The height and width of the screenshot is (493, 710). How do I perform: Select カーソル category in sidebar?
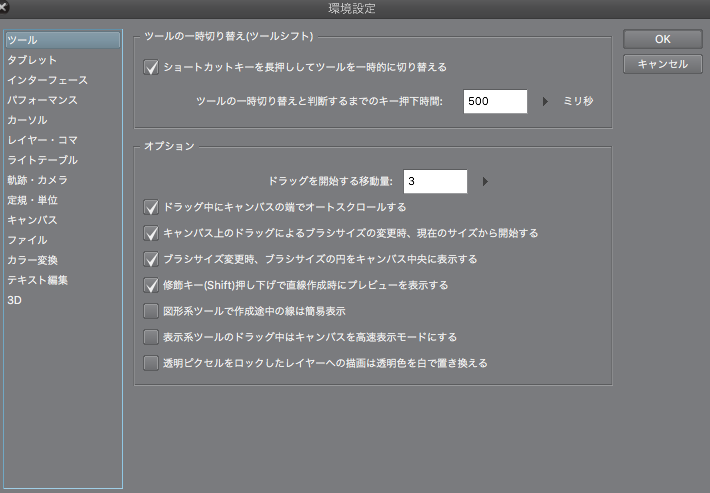(27, 120)
